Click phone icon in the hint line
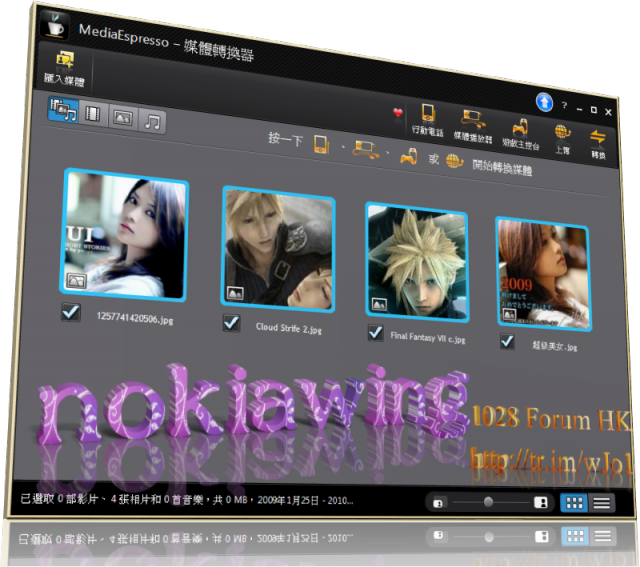The width and height of the screenshot is (640, 567). [321, 144]
